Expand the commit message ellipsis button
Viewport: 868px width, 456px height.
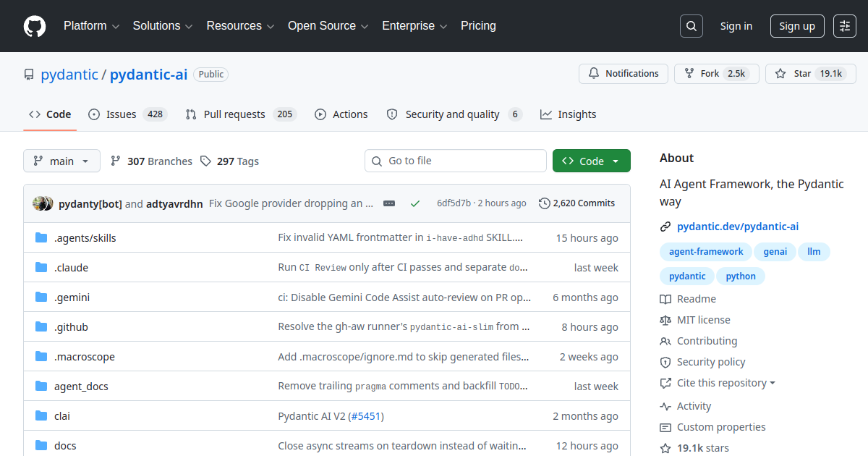[x=389, y=203]
